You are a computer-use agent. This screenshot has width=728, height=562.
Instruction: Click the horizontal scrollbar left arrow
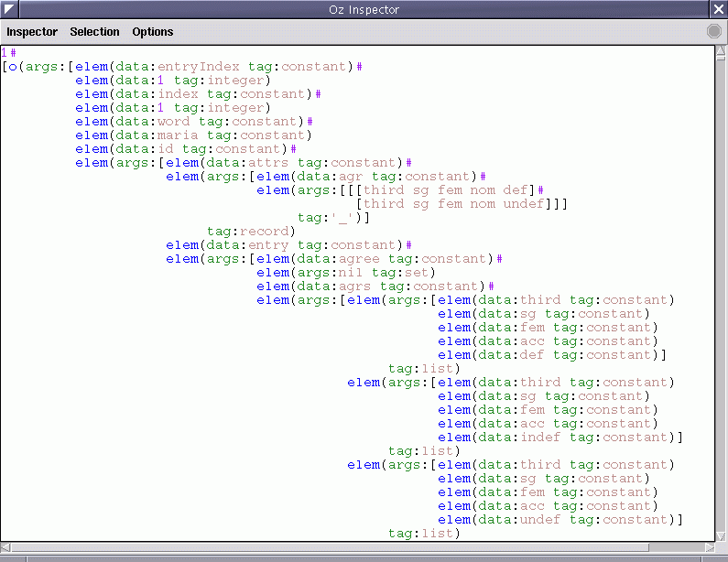(x=5, y=547)
